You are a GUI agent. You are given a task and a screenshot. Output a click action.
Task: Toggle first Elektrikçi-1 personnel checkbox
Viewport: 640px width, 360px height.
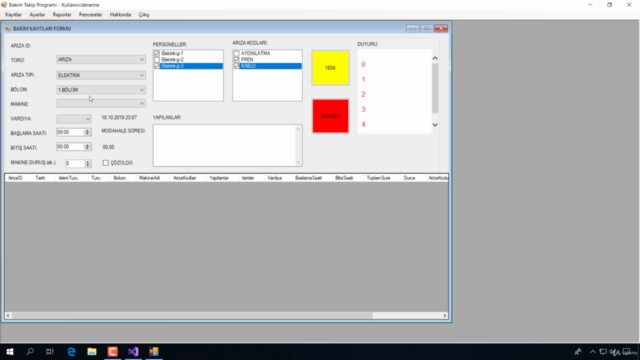click(157, 53)
